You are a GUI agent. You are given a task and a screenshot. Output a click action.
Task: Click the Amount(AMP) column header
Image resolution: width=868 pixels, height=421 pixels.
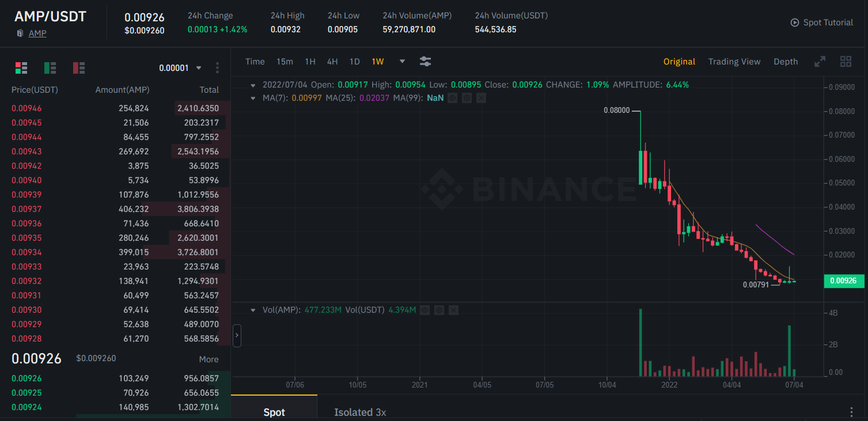tap(122, 90)
